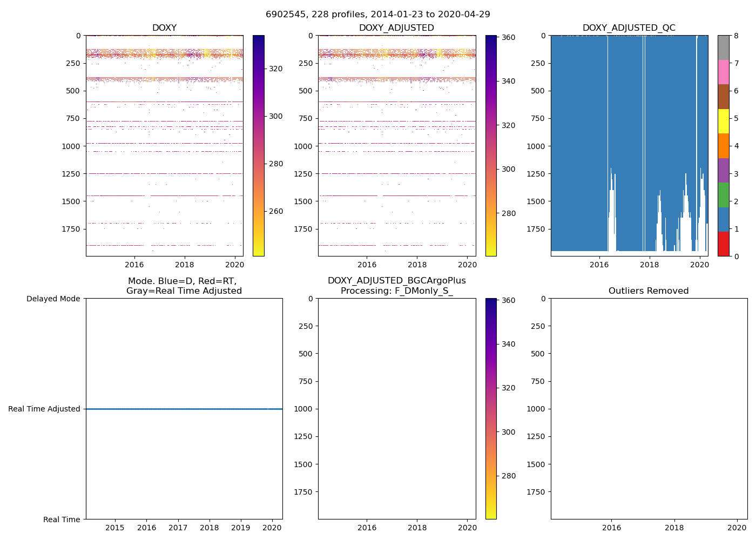Click inside the empty Outliers Removed plot area
Image resolution: width=756 pixels, height=540 pixels.
coord(649,408)
